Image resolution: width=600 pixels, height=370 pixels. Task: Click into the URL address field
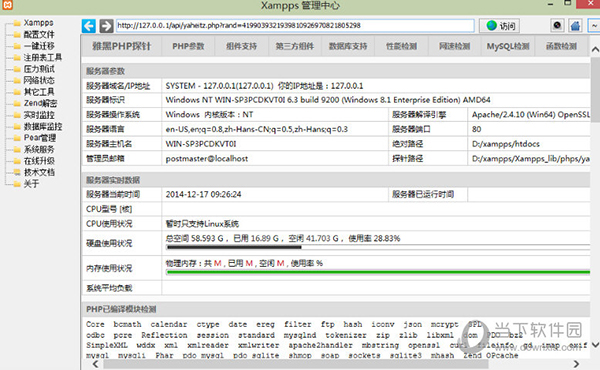click(295, 26)
